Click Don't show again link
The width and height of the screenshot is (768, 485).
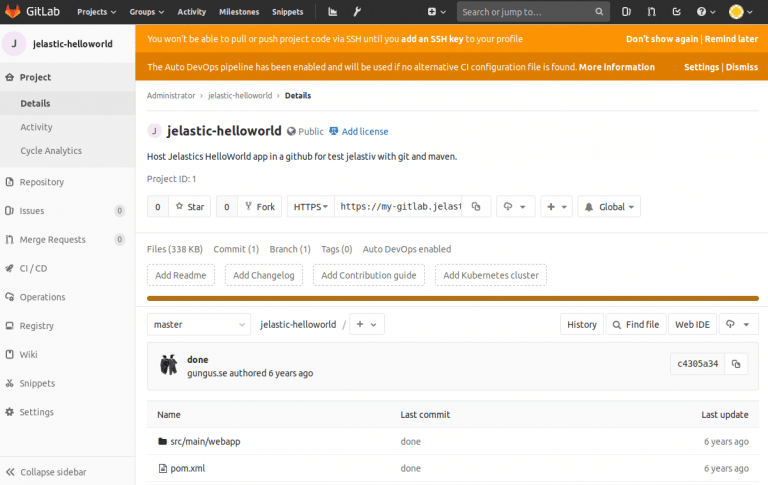click(x=662, y=39)
